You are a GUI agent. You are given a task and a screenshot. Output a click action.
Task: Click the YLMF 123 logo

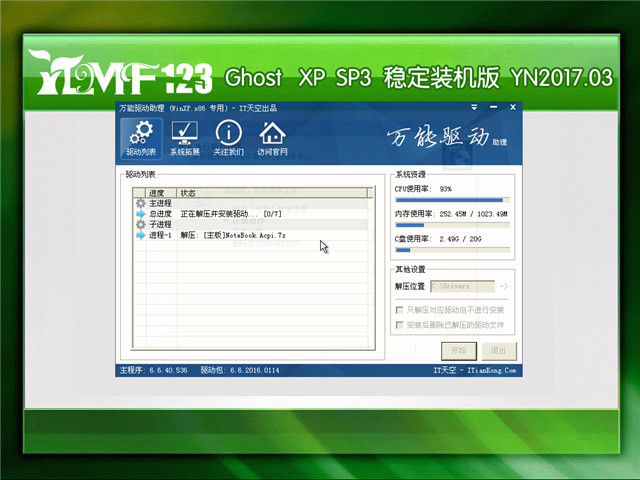pyautogui.click(x=120, y=73)
